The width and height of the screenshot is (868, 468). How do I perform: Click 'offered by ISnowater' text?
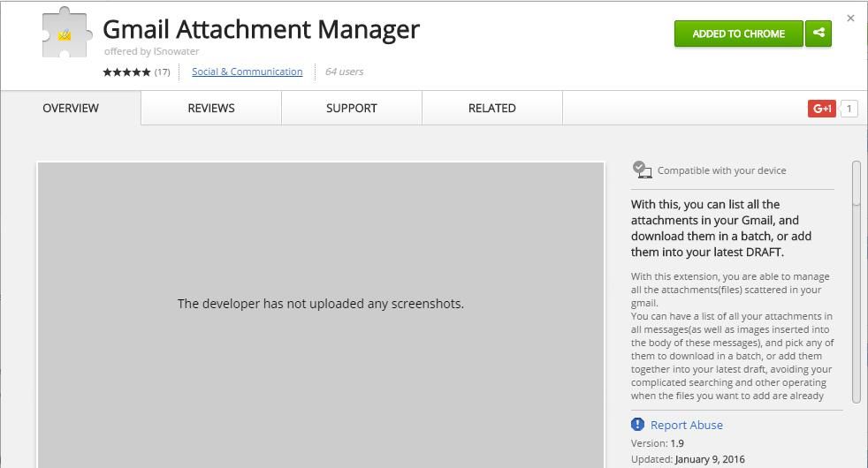tap(152, 51)
